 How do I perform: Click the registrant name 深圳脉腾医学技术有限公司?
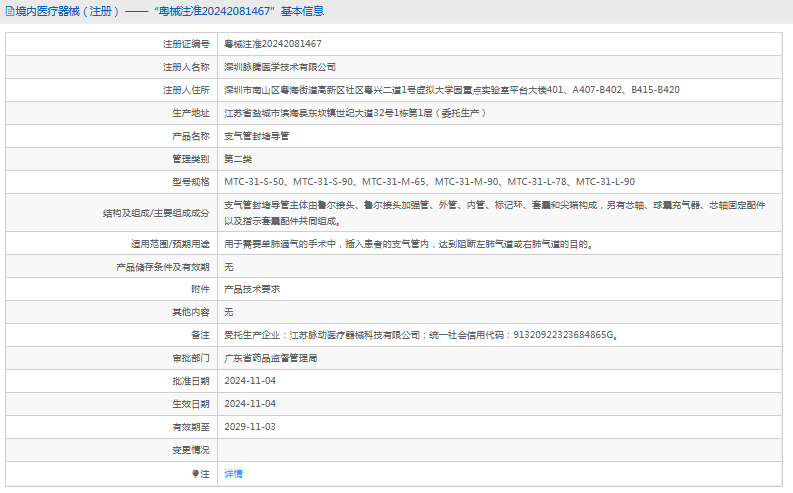point(280,67)
